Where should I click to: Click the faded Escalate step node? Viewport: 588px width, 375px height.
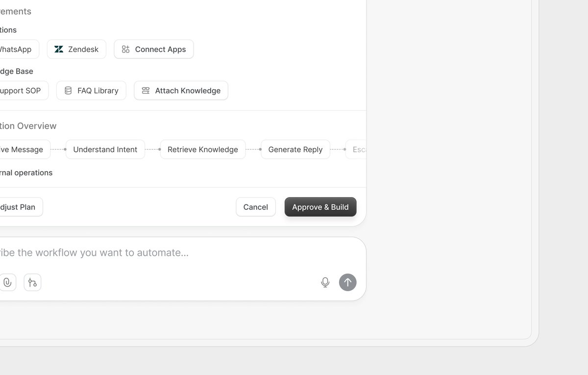pyautogui.click(x=356, y=150)
